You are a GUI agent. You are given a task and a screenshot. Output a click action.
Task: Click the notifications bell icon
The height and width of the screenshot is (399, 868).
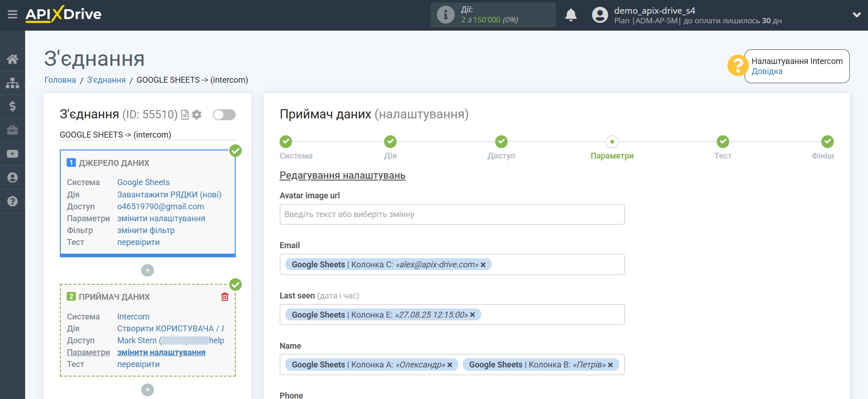pos(571,15)
